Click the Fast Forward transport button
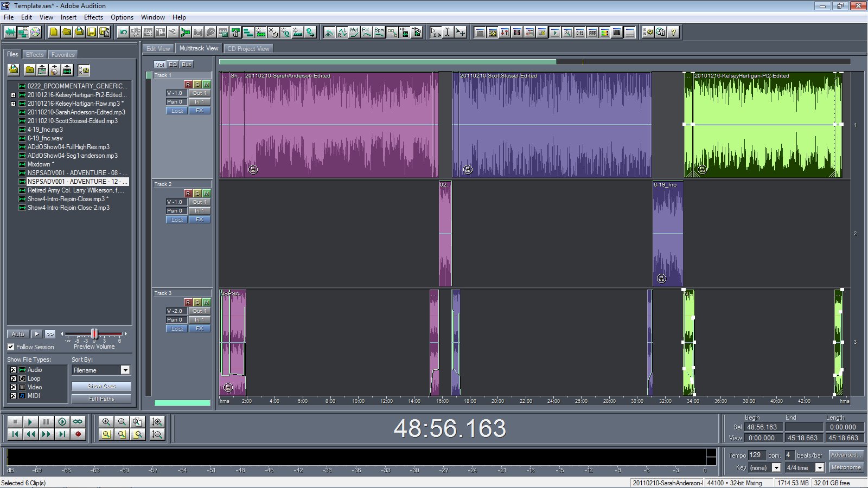This screenshot has height=488, width=868. (46, 434)
